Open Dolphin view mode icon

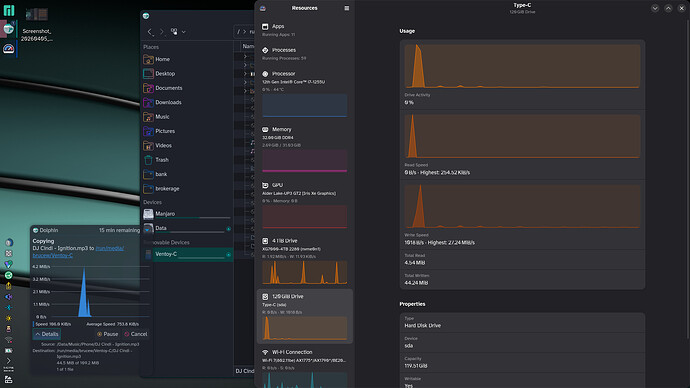pos(174,32)
